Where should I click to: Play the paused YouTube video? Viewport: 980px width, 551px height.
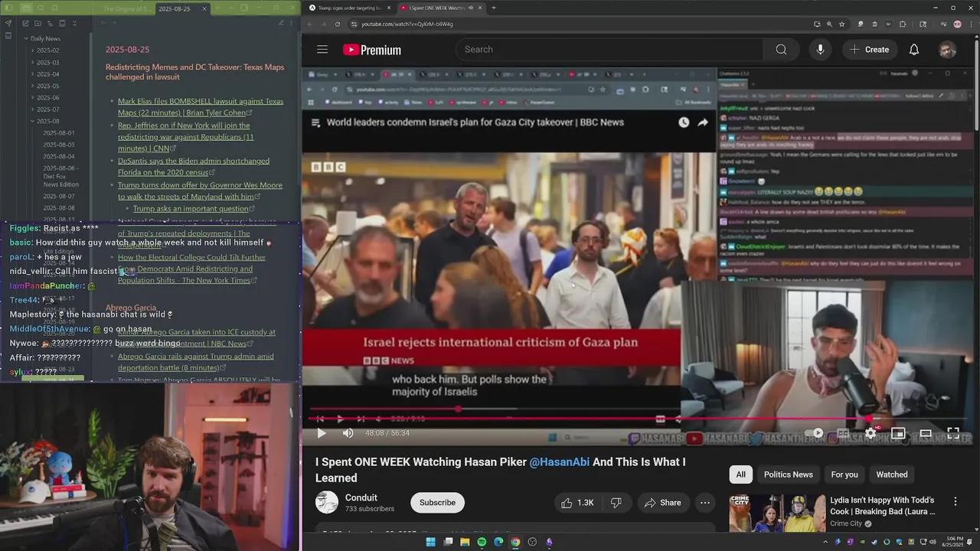(x=322, y=433)
